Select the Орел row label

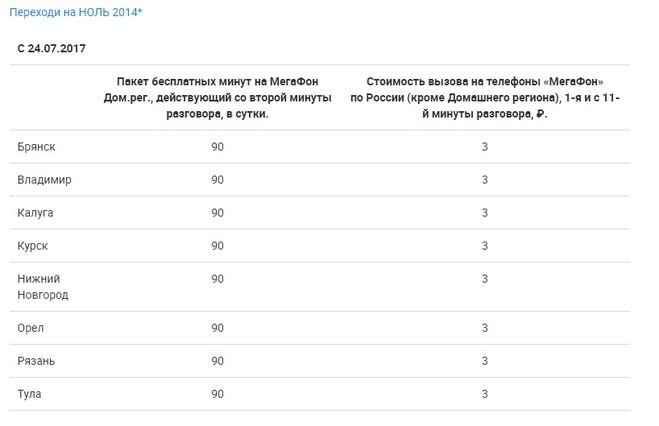coord(31,328)
